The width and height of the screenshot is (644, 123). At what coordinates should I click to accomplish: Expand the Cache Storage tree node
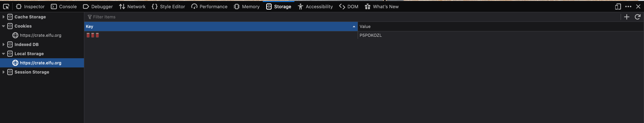[3, 17]
